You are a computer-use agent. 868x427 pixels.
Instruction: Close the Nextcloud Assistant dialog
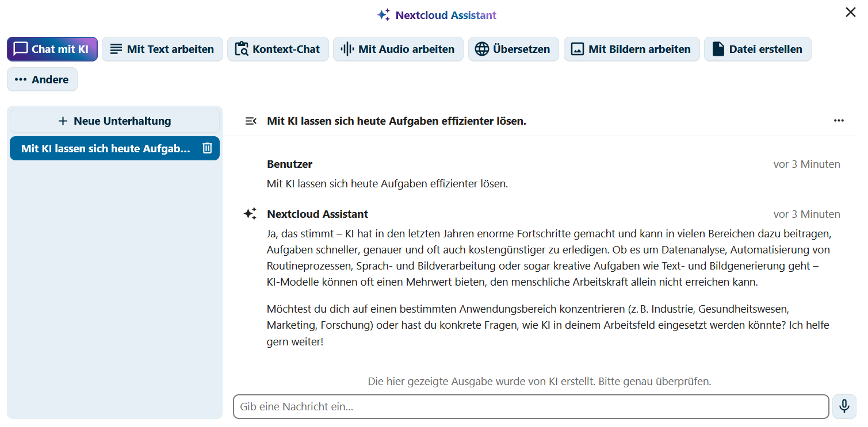pyautogui.click(x=850, y=12)
